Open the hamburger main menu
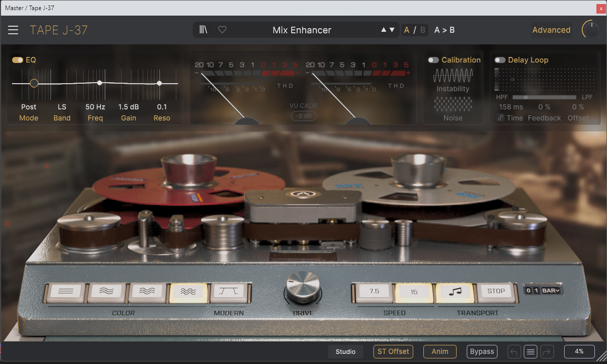The image size is (607, 364). [x=13, y=30]
